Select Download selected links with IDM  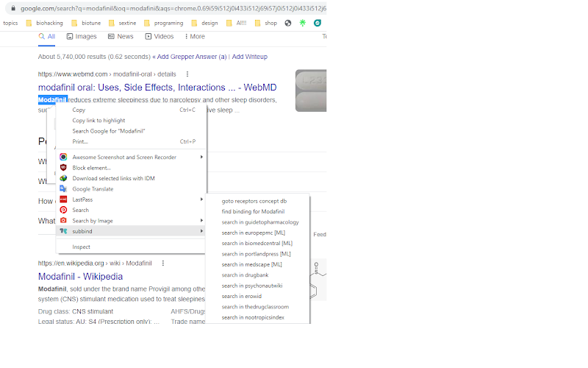[x=131, y=178]
